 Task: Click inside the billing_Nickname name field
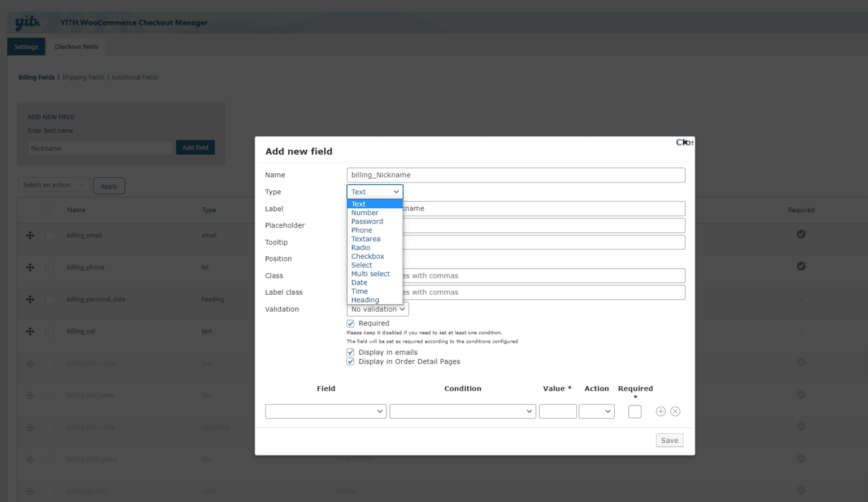click(x=515, y=175)
